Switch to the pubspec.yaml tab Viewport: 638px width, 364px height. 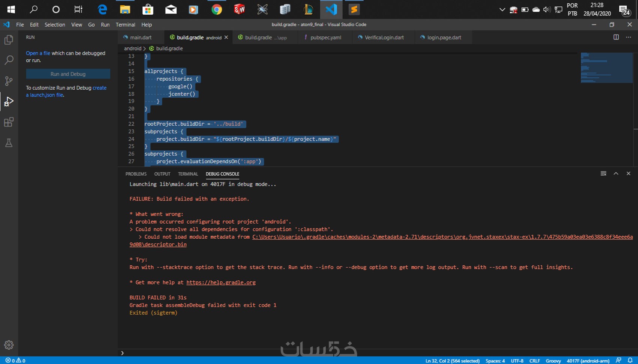(x=325, y=38)
